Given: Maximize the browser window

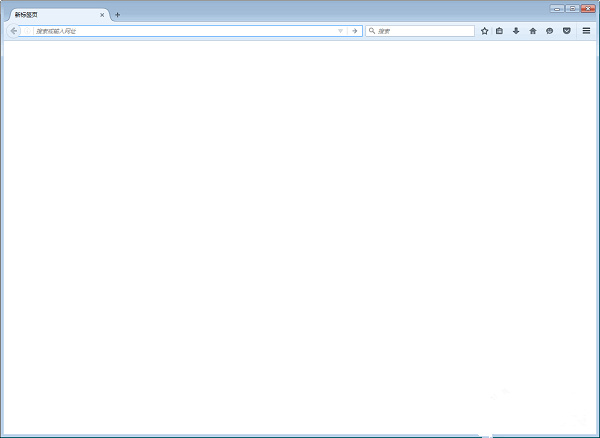Looking at the screenshot, I should point(572,8).
